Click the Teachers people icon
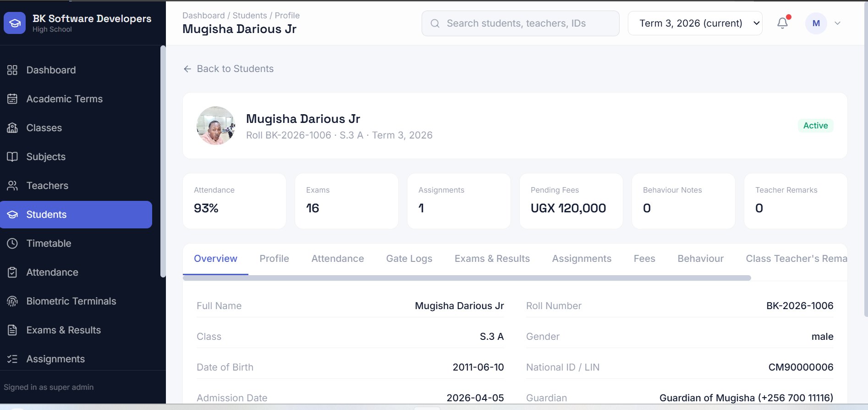Image resolution: width=868 pixels, height=410 pixels. pos(12,186)
